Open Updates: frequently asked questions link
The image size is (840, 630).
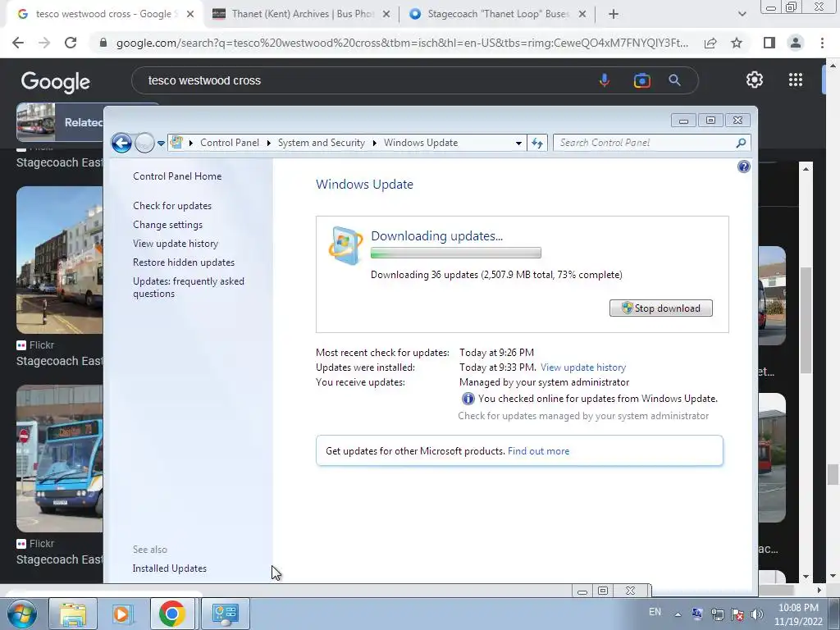click(189, 287)
